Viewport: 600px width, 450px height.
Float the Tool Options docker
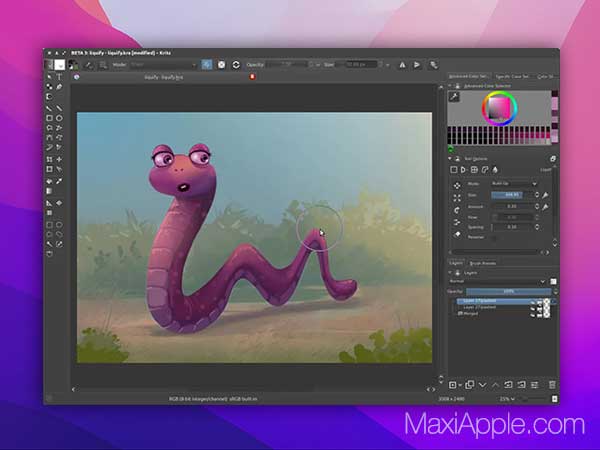coord(553,158)
